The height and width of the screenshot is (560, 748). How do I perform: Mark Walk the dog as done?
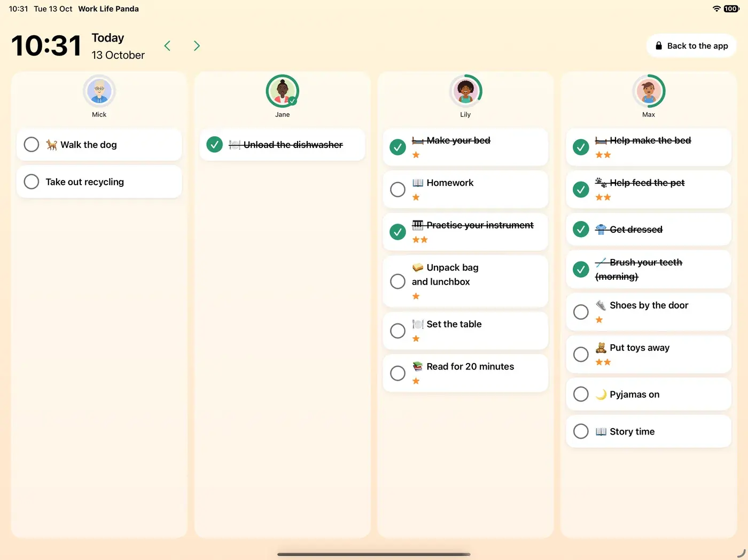click(x=32, y=145)
